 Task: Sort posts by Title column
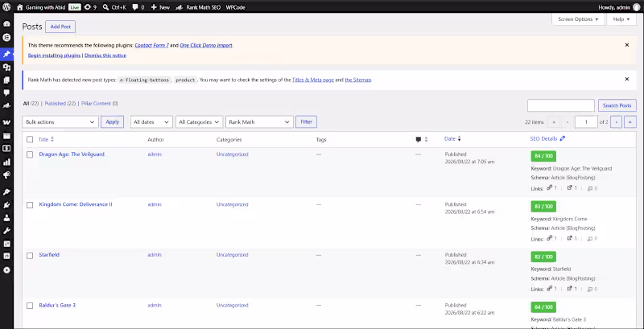pos(46,139)
